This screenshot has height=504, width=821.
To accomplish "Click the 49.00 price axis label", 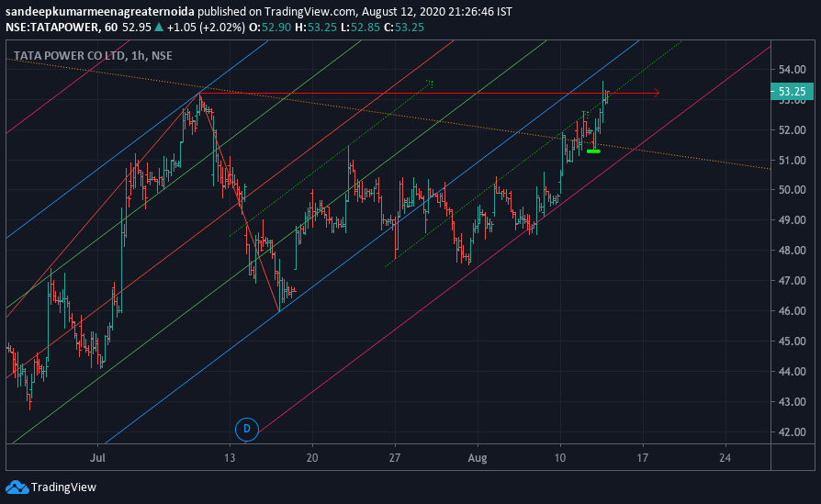I will click(x=793, y=220).
